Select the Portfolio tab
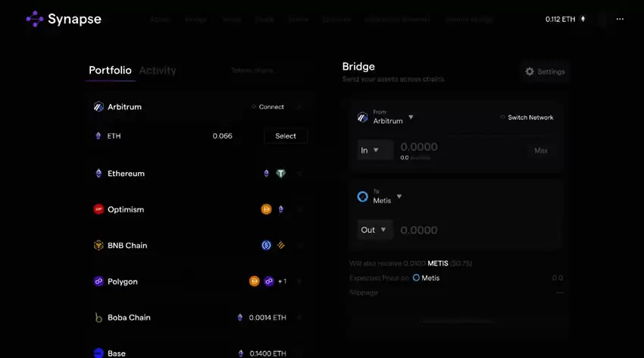 [111, 71]
